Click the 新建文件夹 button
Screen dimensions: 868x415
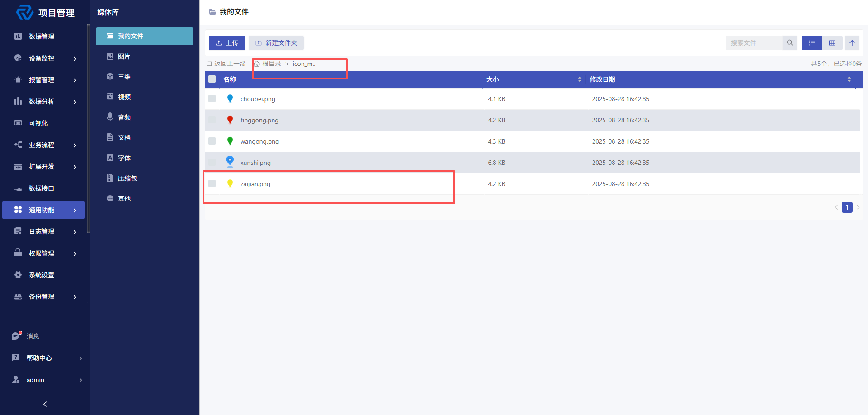(276, 43)
